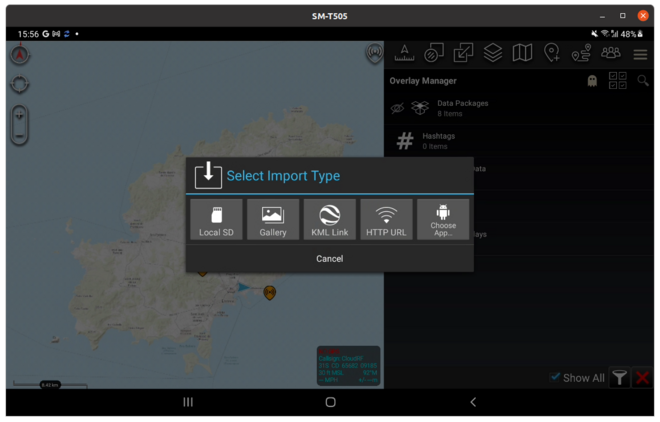Viewport: 660px width, 422px height.
Task: Click the yellow marker on the map coast
Action: point(269,292)
